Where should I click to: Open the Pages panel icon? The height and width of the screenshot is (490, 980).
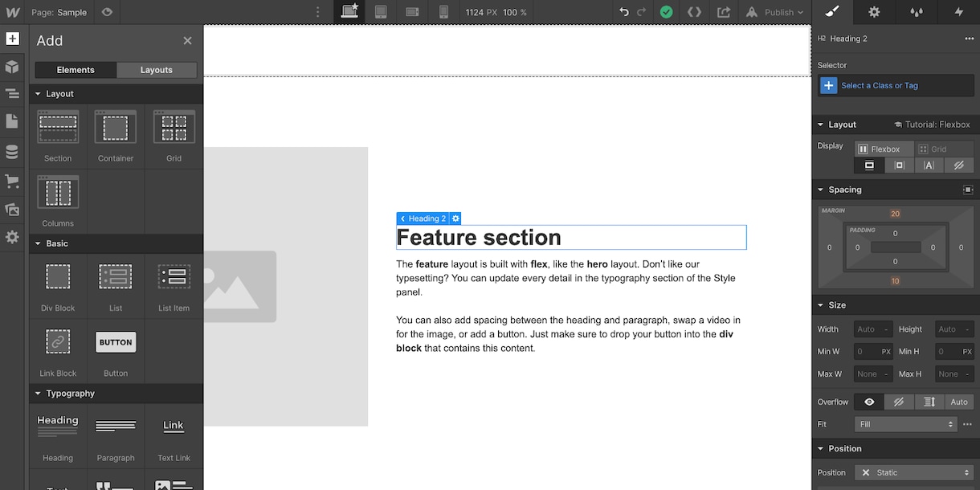coord(12,121)
